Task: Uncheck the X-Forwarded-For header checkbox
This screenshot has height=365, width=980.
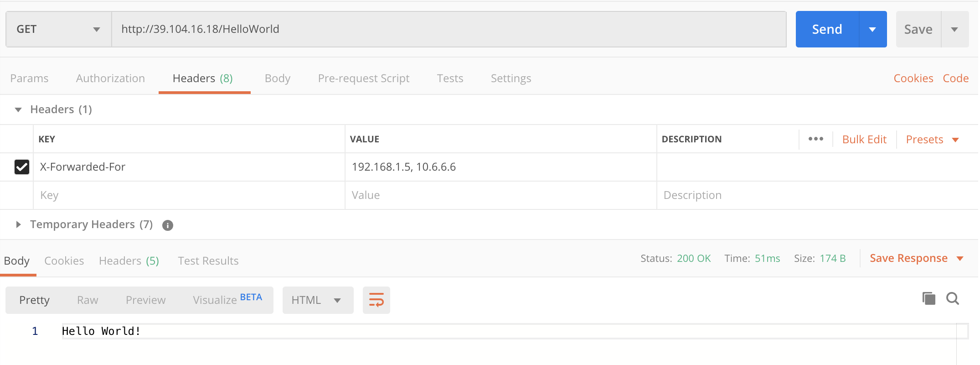Action: pyautogui.click(x=22, y=167)
